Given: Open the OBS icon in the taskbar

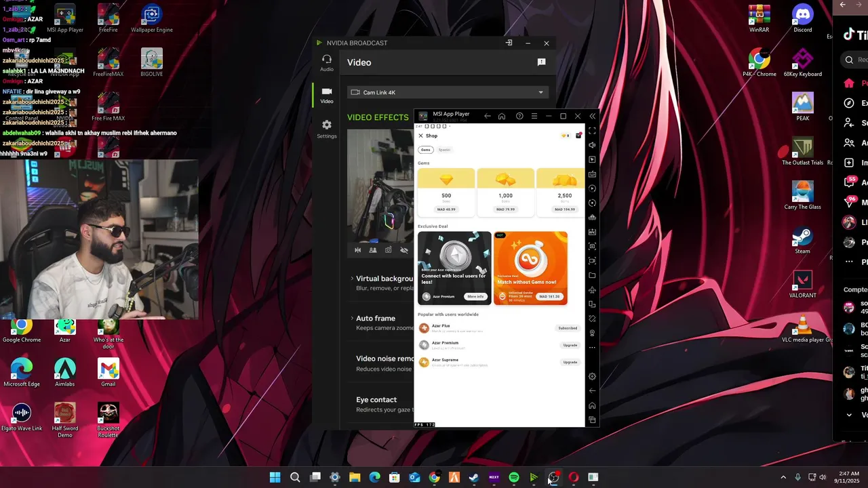Looking at the screenshot, I should pos(553,477).
